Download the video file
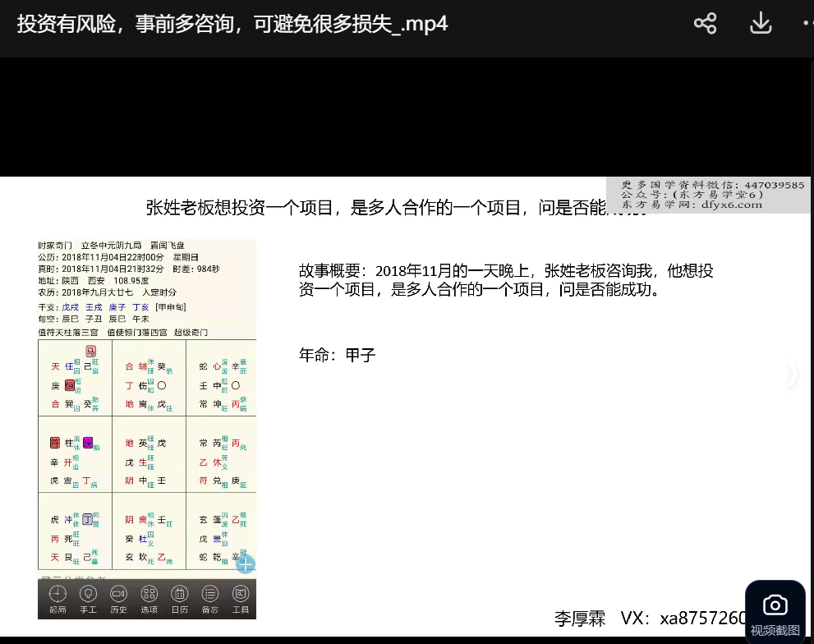This screenshot has height=644, width=814. (761, 23)
